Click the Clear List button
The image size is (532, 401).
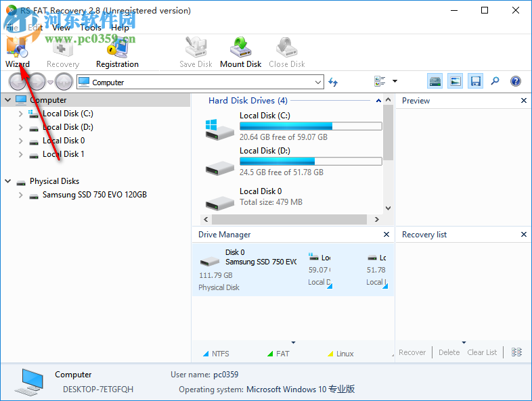coord(482,352)
